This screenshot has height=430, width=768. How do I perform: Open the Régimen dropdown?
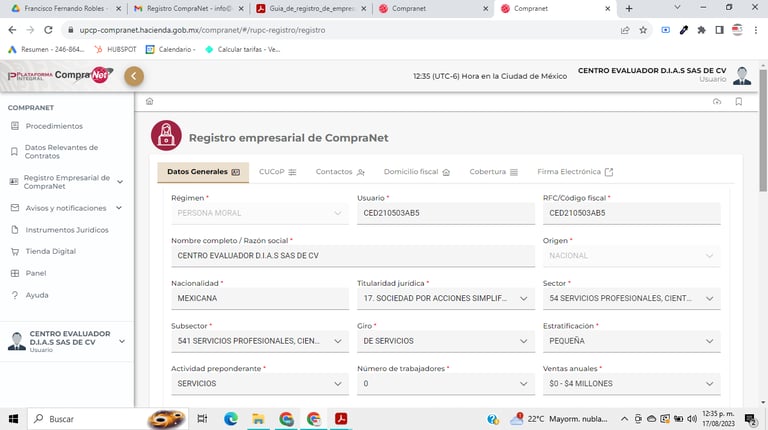pos(260,213)
